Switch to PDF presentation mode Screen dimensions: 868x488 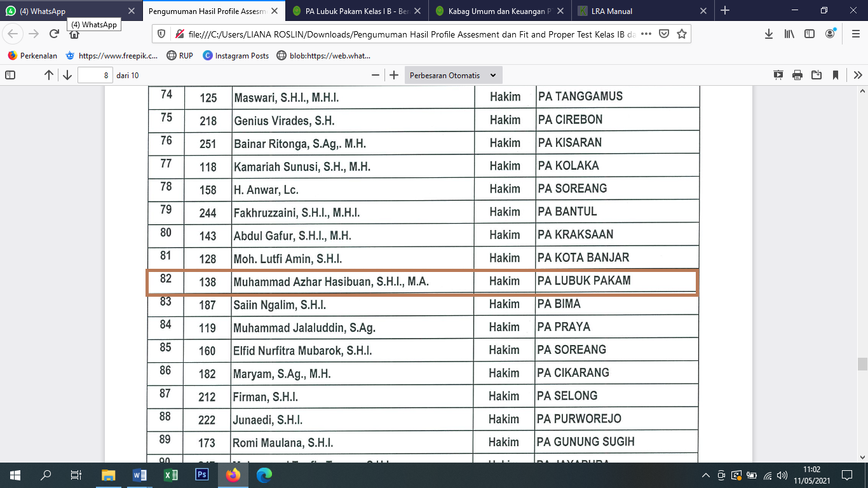(778, 75)
